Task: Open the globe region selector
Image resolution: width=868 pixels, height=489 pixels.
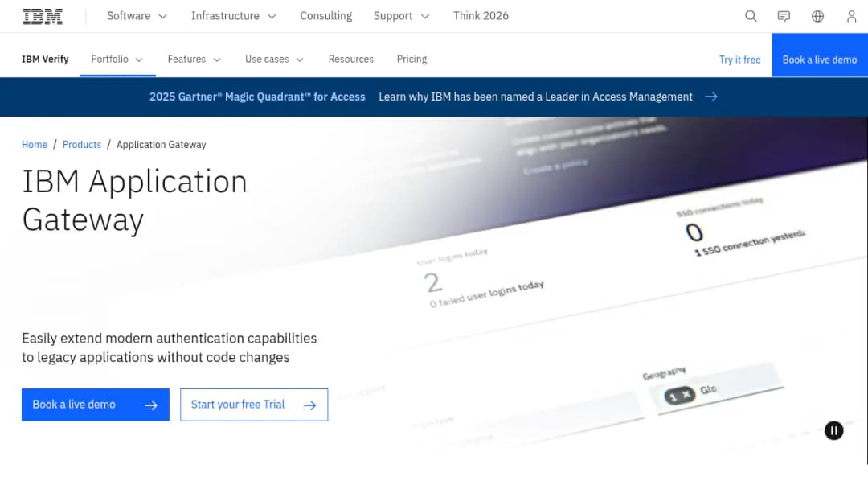Action: (817, 16)
